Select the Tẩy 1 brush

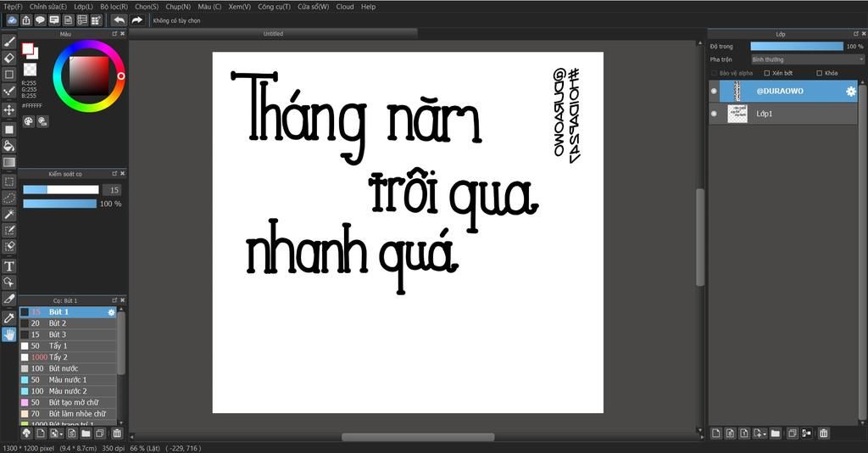68,346
